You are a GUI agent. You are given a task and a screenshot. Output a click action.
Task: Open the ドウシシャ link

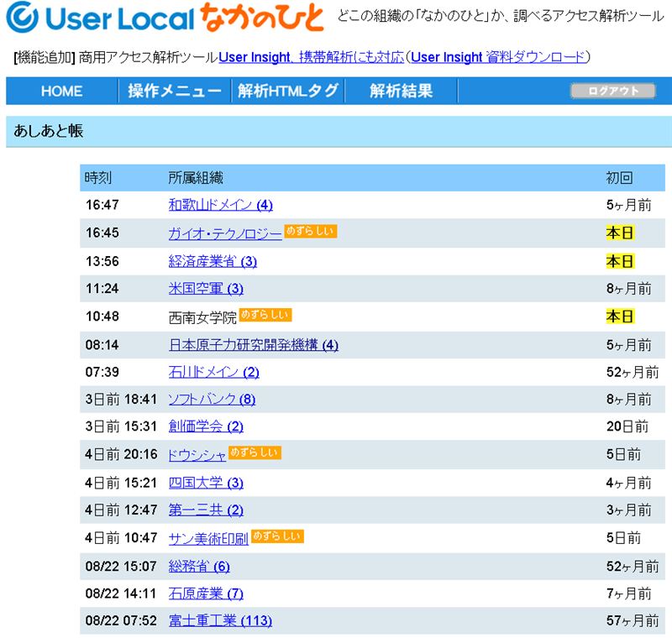[x=197, y=455]
